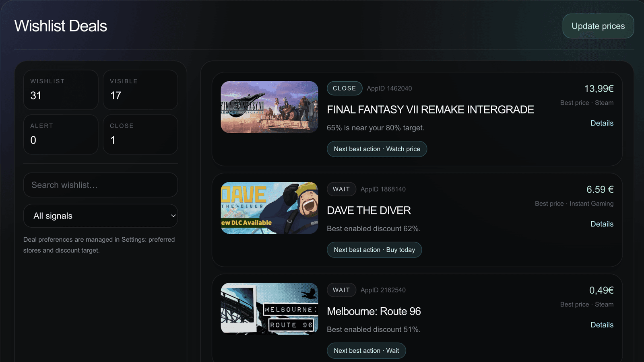Click the WAIT badge on DAVE THE DIVER

(341, 189)
